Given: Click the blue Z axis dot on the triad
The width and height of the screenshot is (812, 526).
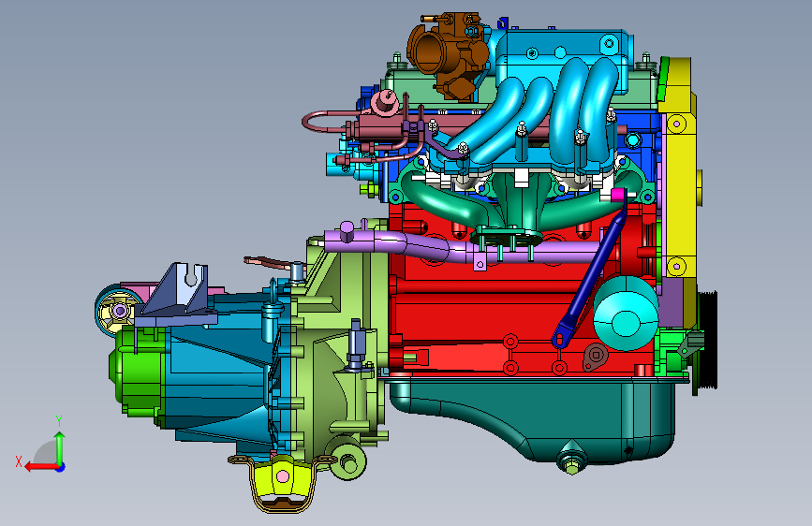Looking at the screenshot, I should [61, 467].
